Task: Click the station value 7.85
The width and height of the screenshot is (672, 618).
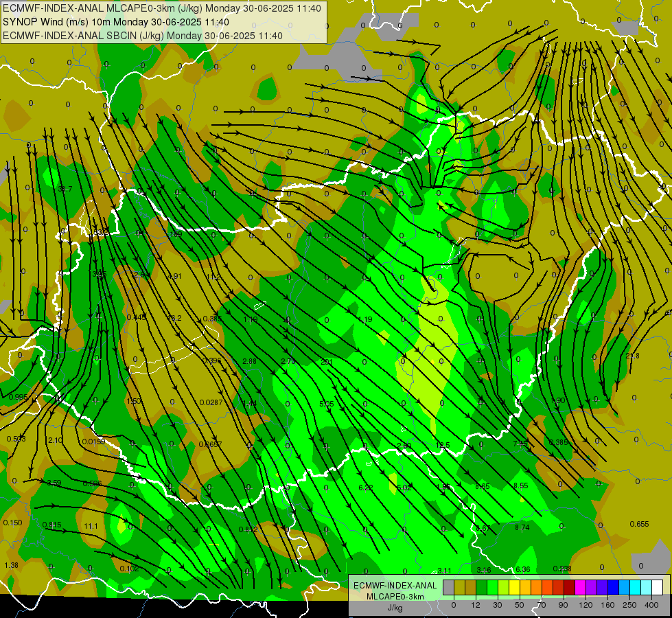Action: 520,444
